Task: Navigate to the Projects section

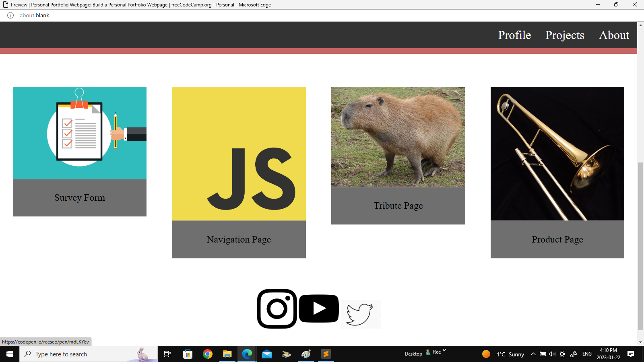Action: click(x=565, y=35)
